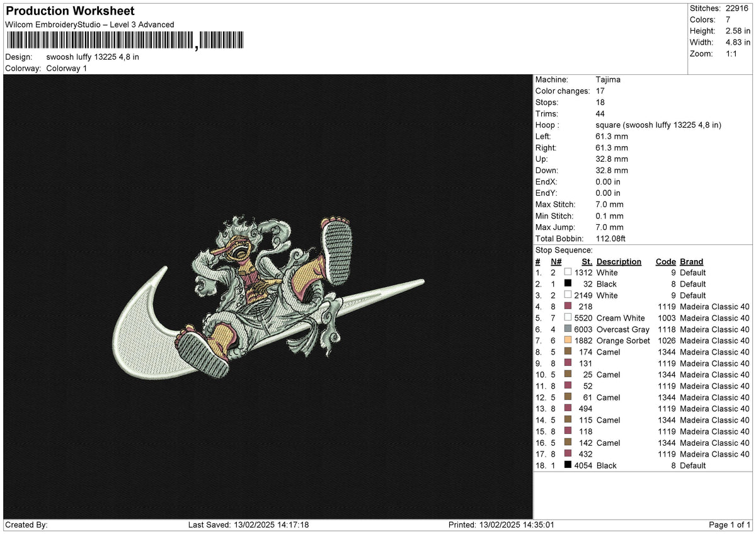Select the Cream White color swatch
Image resolution: width=756 pixels, height=534 pixels.
pos(568,318)
